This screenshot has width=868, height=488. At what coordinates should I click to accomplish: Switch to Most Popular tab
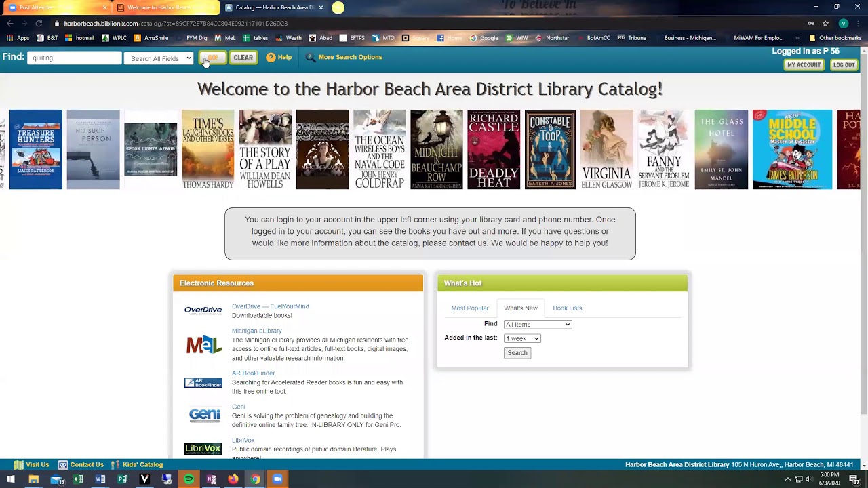(470, 308)
